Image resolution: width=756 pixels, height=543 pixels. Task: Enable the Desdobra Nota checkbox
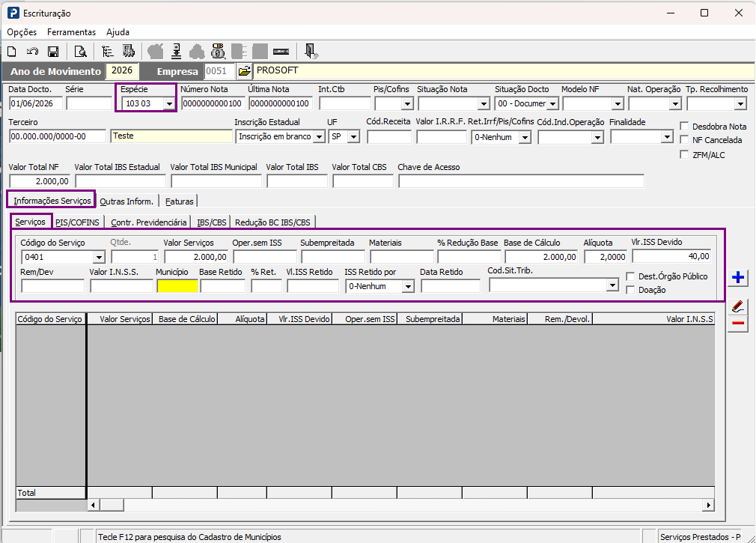click(684, 127)
